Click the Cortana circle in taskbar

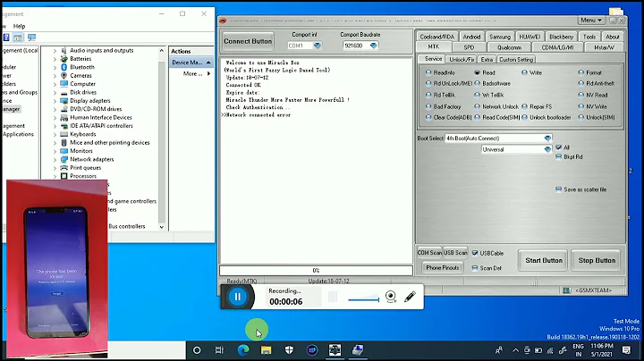pos(197,350)
